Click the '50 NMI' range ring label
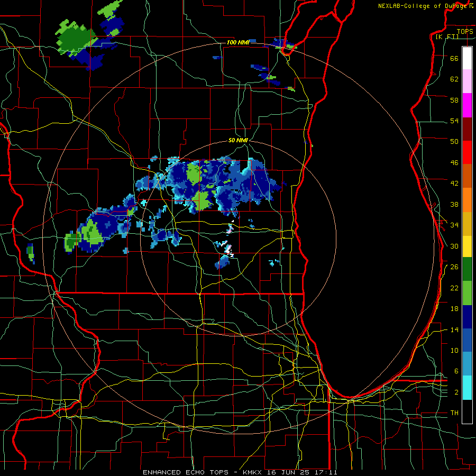 pos(238,140)
